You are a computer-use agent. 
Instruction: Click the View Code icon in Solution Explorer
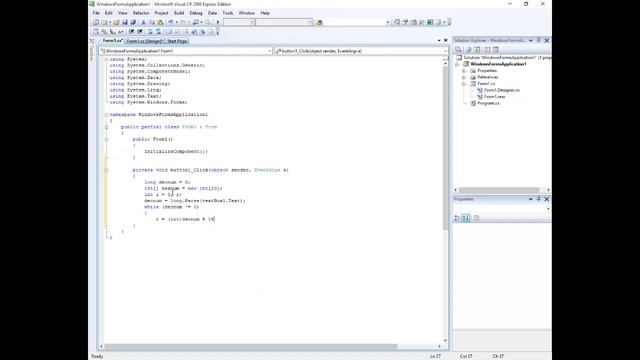487,49
